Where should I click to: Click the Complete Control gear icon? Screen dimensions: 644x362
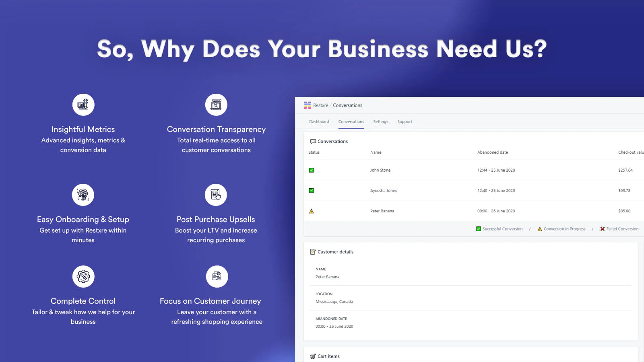[83, 276]
